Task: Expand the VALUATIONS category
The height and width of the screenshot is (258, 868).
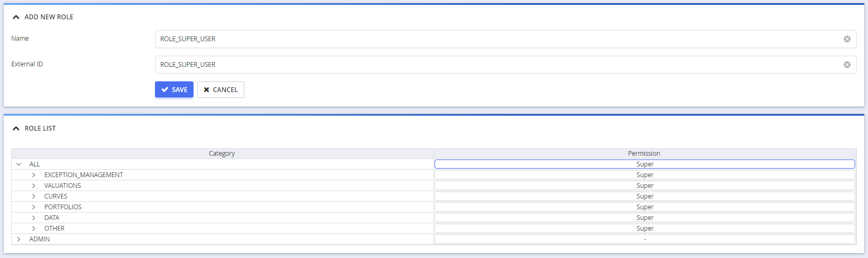Action: point(34,186)
